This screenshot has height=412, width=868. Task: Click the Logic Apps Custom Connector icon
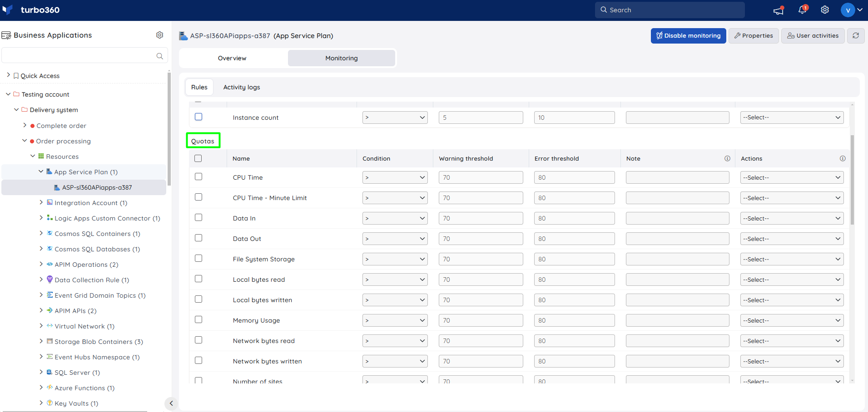click(50, 218)
